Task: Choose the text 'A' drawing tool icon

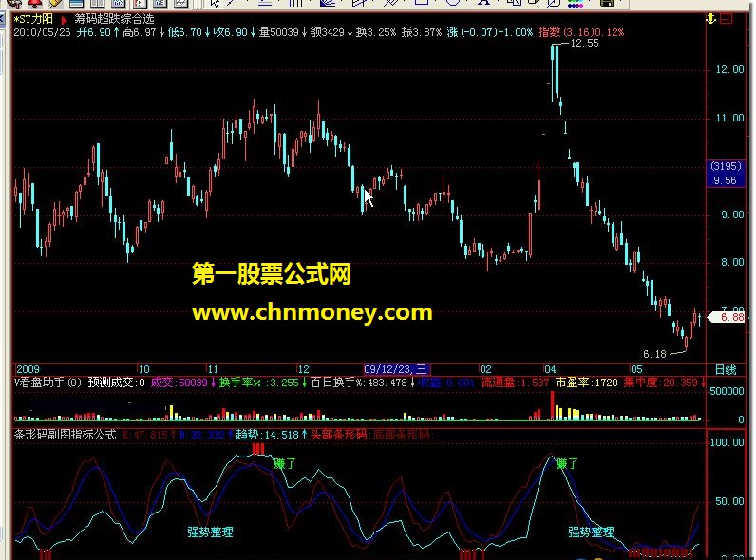Action: click(483, 3)
